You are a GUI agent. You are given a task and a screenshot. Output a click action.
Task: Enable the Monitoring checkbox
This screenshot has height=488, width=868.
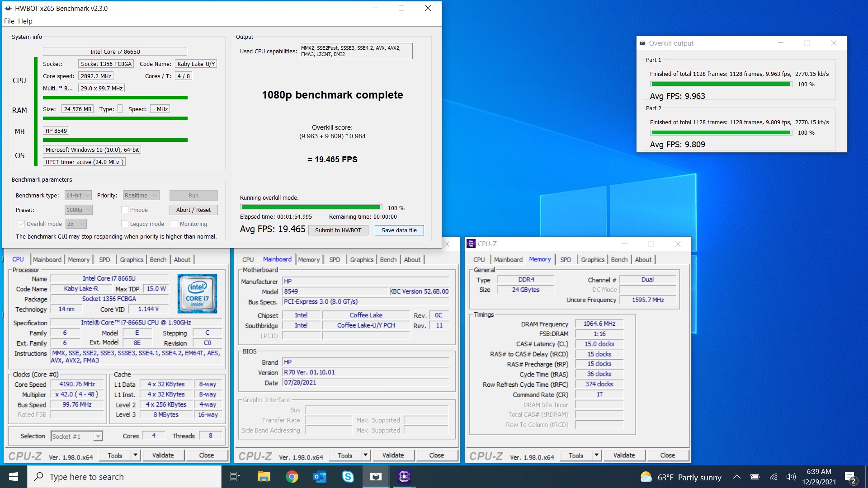175,224
